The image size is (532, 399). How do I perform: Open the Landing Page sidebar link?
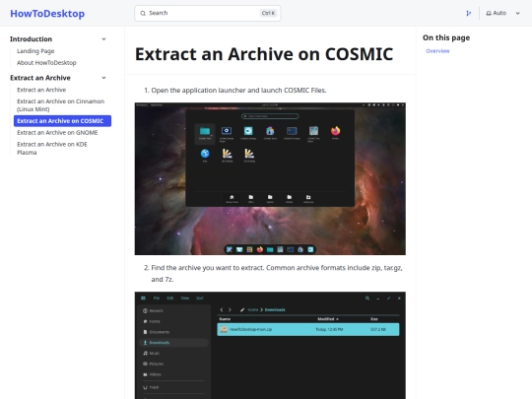pos(35,51)
